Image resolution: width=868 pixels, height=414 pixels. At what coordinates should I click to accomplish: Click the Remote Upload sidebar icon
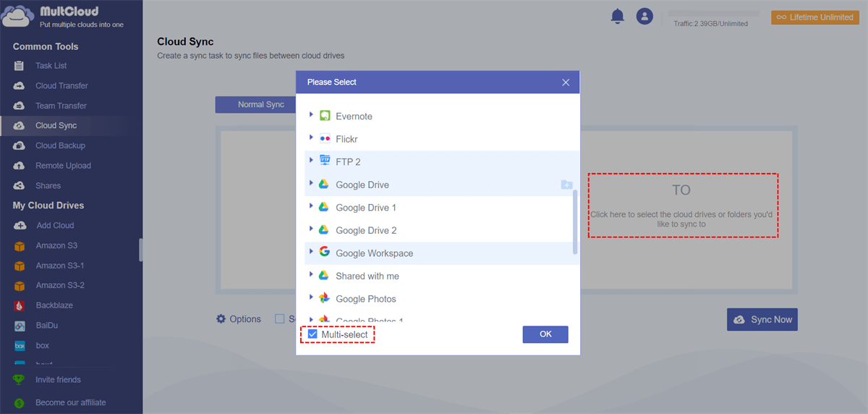tap(20, 166)
